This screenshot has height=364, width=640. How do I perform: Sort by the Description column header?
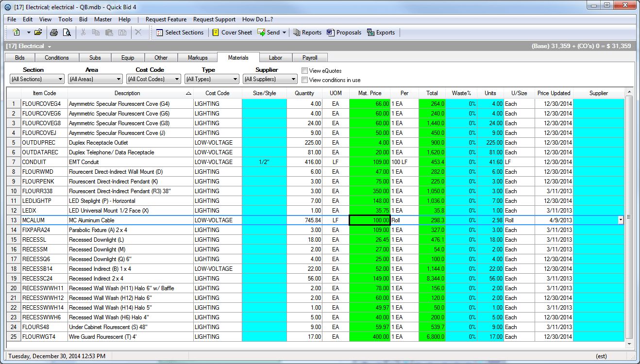point(130,93)
